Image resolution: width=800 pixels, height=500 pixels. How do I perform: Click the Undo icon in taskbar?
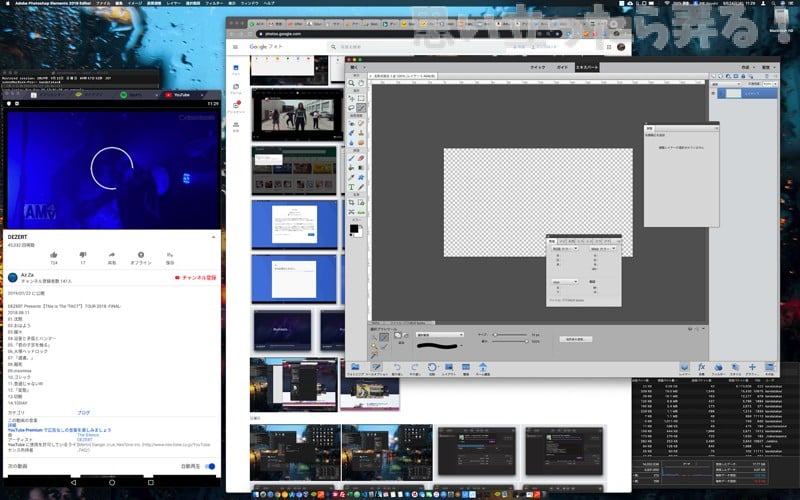click(x=397, y=369)
